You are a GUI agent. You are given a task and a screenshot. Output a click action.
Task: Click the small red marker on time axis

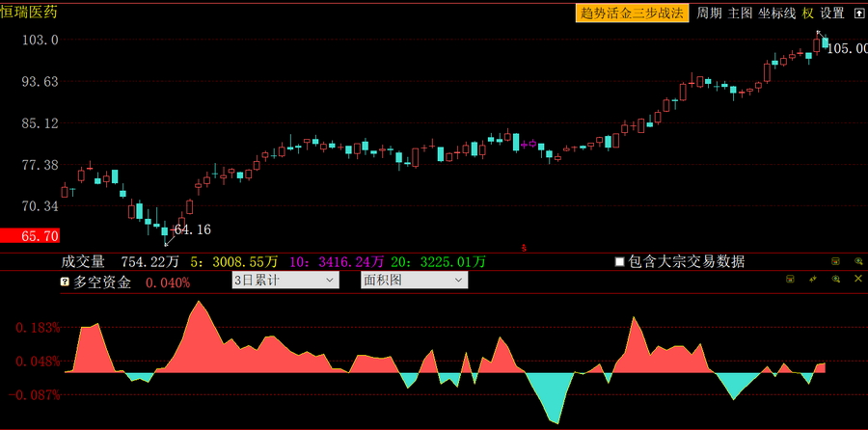click(x=524, y=248)
